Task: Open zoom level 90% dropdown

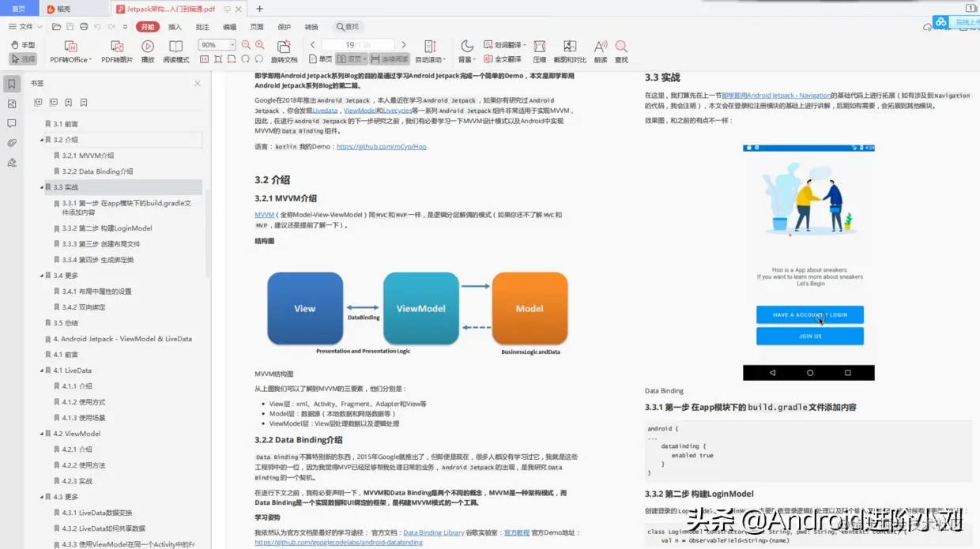Action: point(232,45)
